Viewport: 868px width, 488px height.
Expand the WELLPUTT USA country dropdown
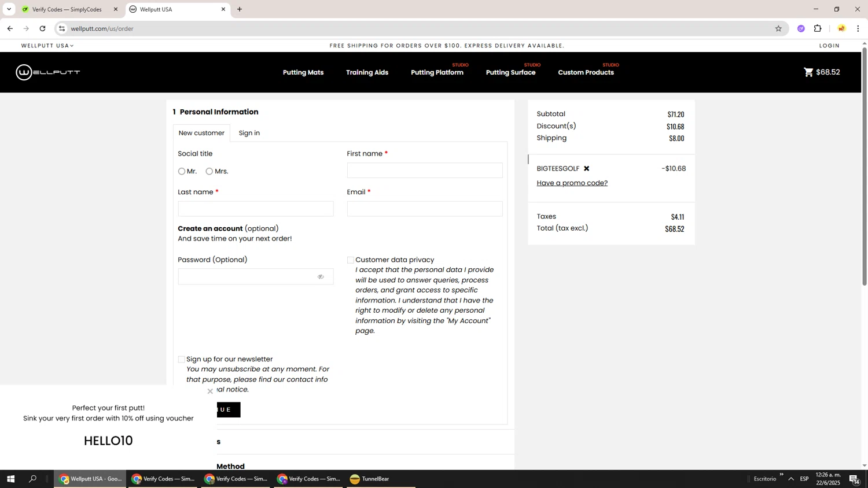click(47, 46)
